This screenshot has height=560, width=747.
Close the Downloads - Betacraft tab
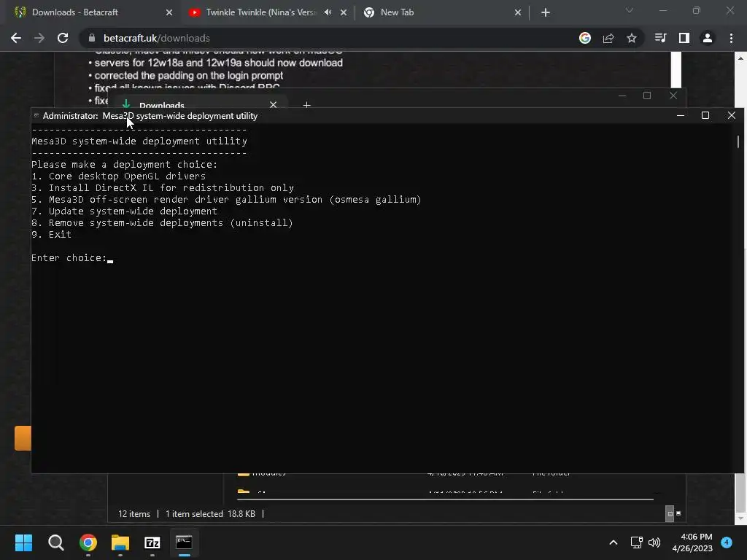(169, 12)
